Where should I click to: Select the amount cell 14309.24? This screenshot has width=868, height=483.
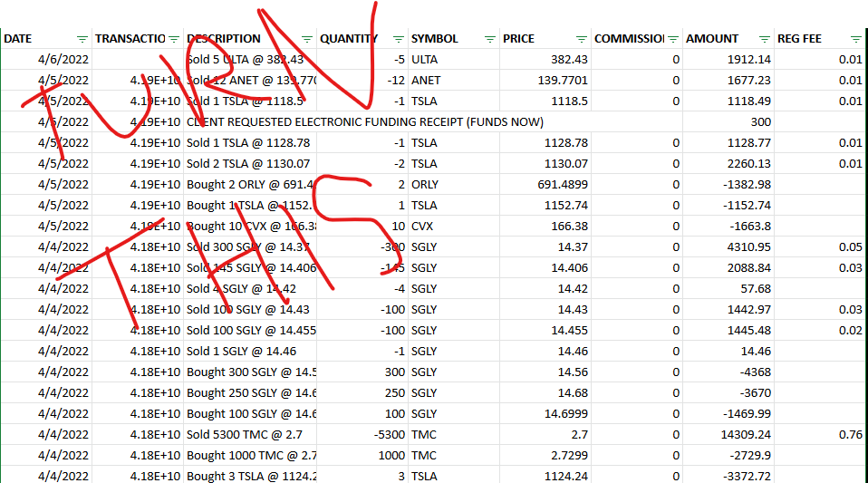(x=728, y=435)
